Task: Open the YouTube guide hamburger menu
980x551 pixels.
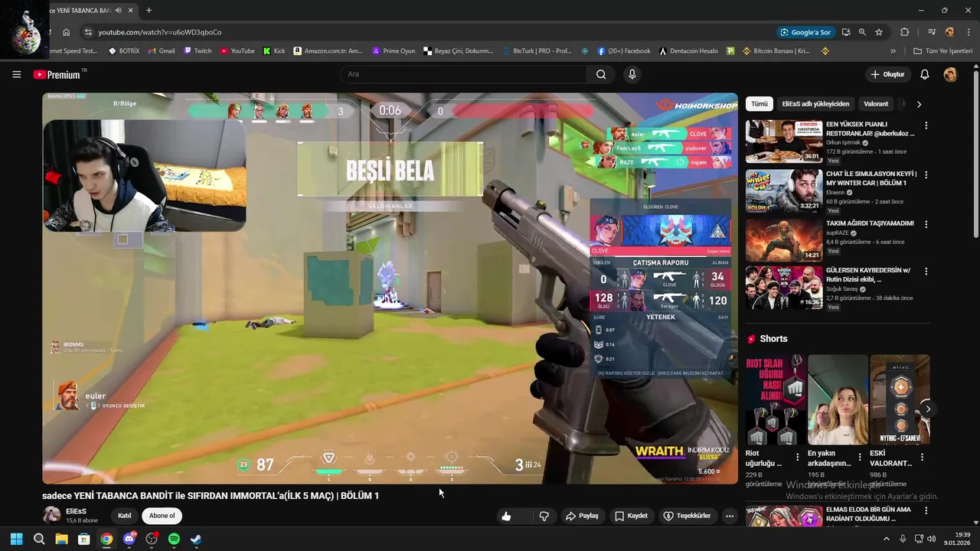Action: click(x=16, y=74)
